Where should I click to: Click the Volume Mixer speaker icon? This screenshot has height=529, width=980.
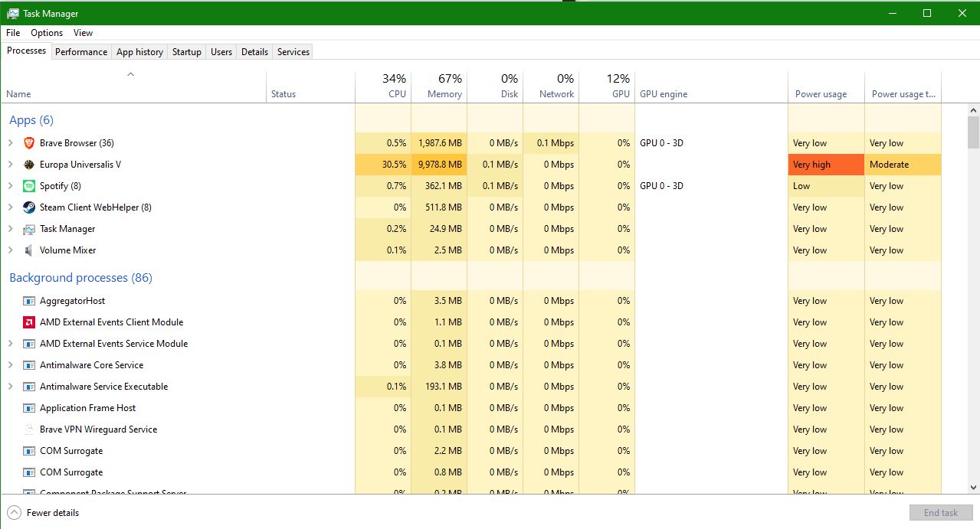coord(29,250)
